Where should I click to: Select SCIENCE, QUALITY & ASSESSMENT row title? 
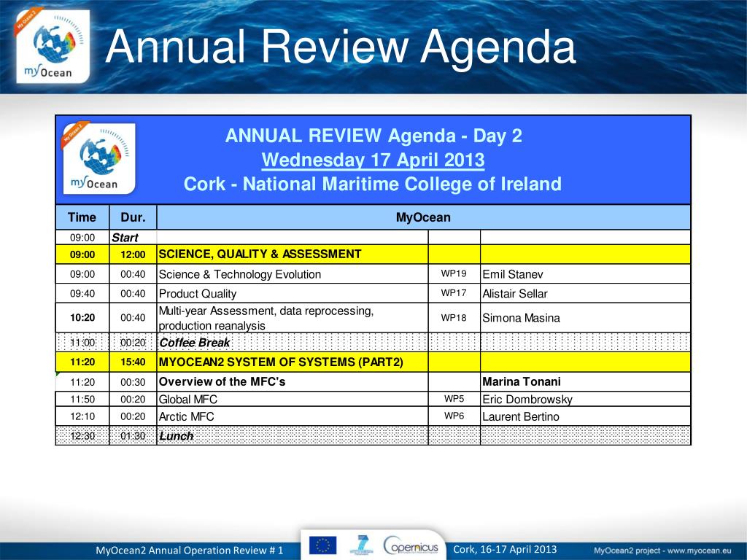click(260, 254)
